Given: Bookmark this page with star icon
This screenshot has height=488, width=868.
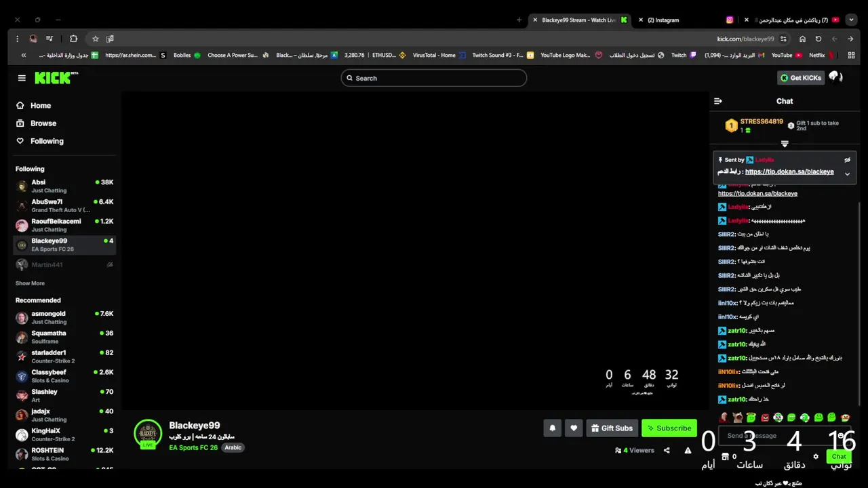Looking at the screenshot, I should click(96, 39).
